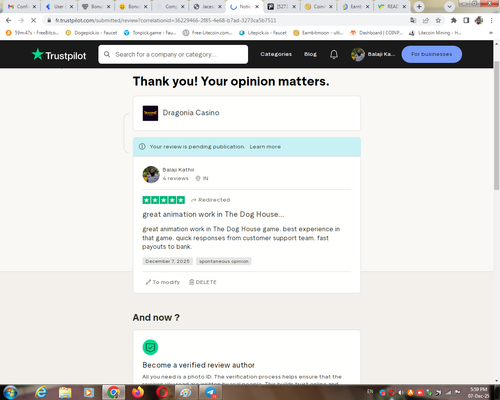Viewport: 500px width, 400px height.
Task: Open the Blog link in header
Action: click(x=310, y=54)
